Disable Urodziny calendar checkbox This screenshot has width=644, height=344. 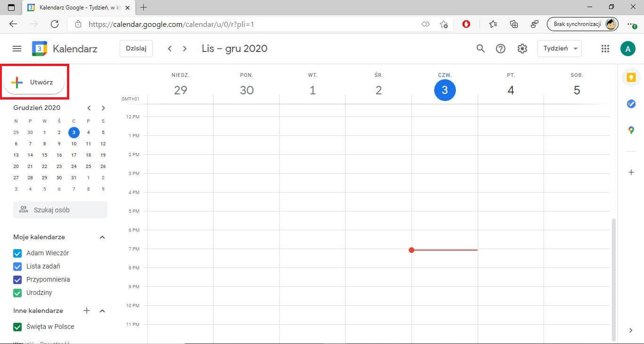[x=18, y=293]
